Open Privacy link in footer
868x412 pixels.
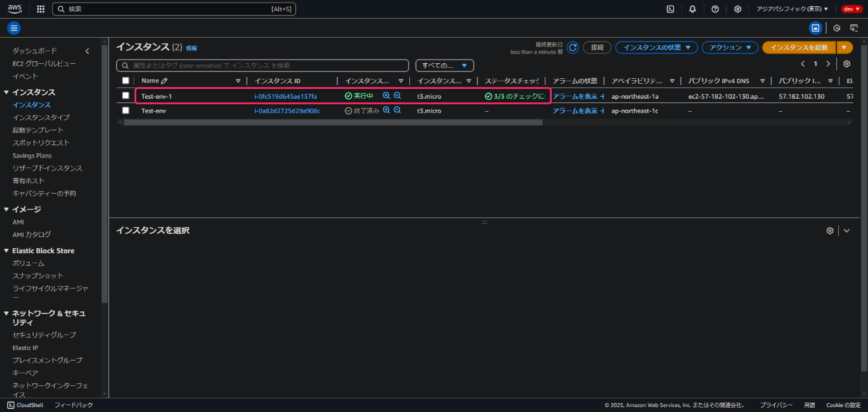[776, 405]
